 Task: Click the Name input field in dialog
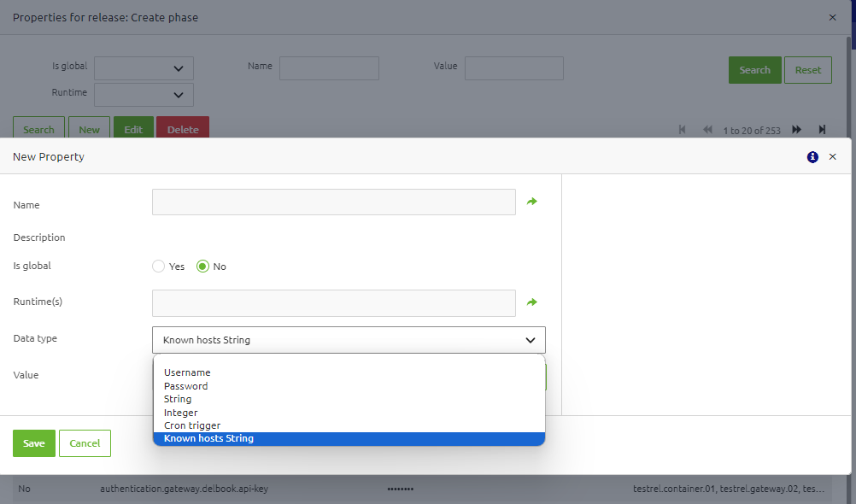[333, 202]
